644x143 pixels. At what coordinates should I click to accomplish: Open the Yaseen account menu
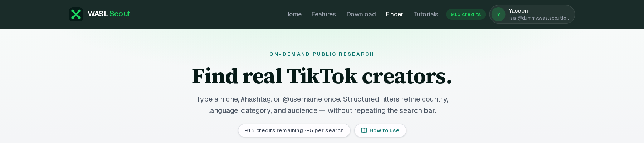(x=532, y=14)
